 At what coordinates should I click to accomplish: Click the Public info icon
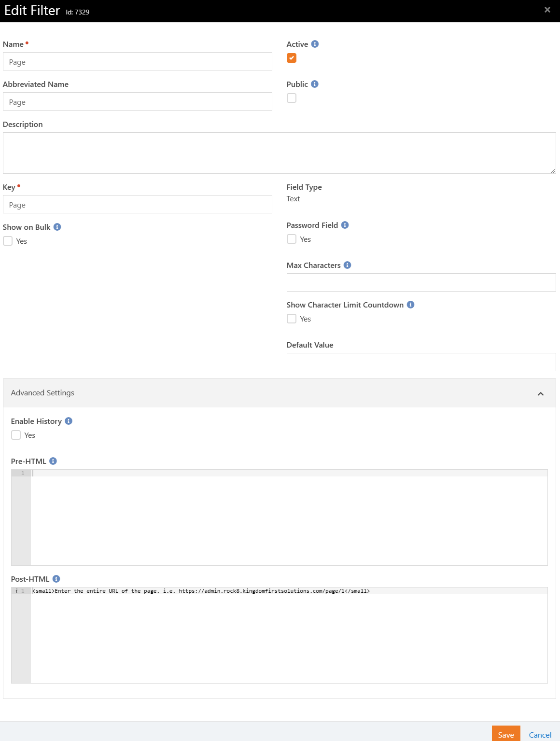(x=315, y=84)
